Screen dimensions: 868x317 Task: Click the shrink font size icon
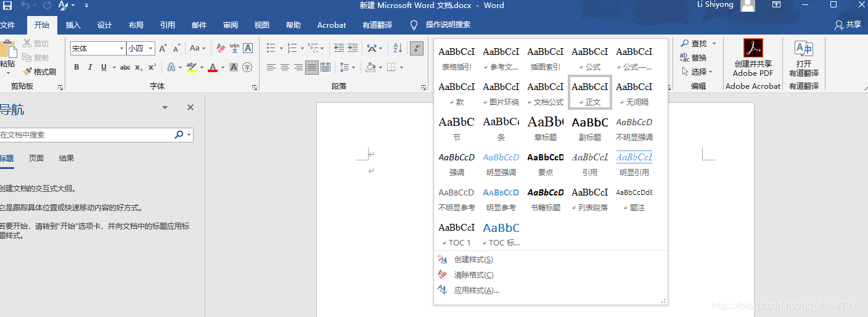click(176, 48)
